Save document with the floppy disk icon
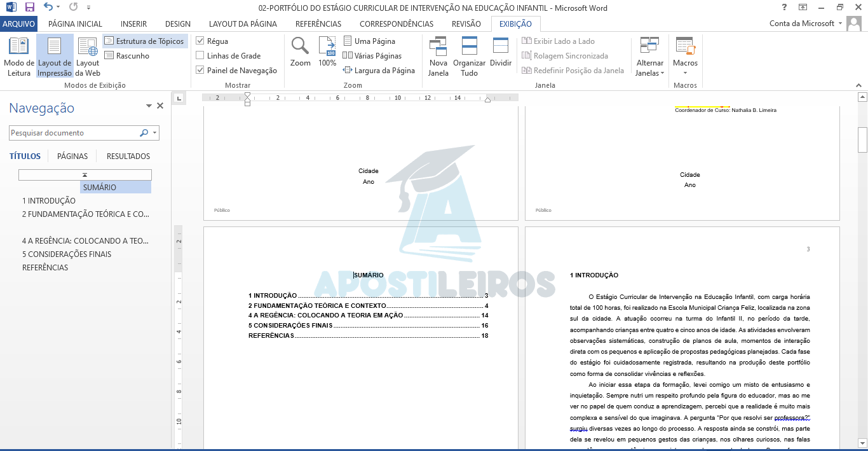Viewport: 868px width, 451px height. coord(30,8)
